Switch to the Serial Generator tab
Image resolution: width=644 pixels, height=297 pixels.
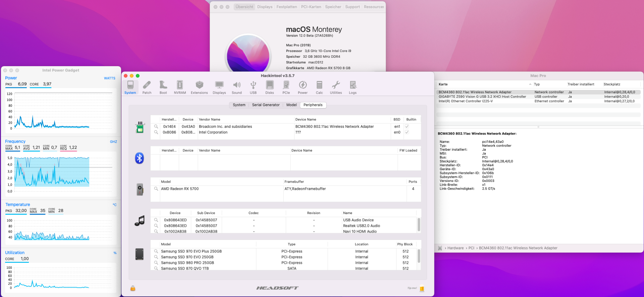click(x=266, y=105)
